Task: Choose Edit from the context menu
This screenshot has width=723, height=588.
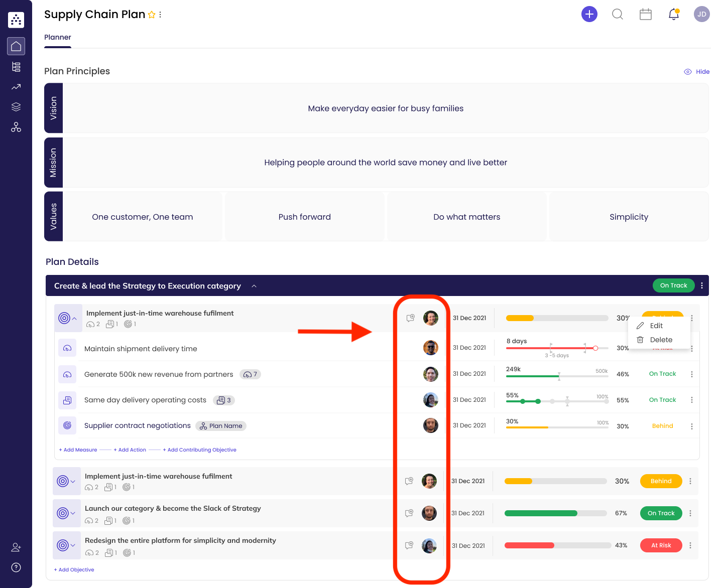Action: (x=656, y=326)
